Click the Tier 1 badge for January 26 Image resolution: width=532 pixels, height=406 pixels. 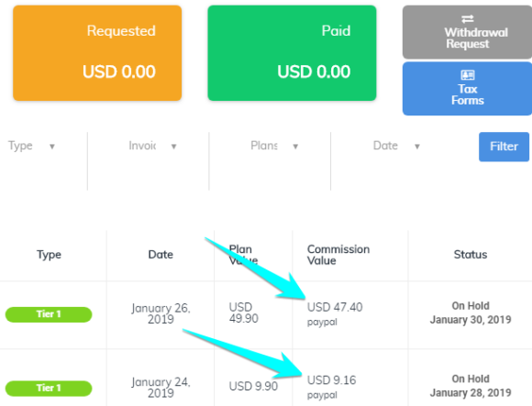(49, 314)
